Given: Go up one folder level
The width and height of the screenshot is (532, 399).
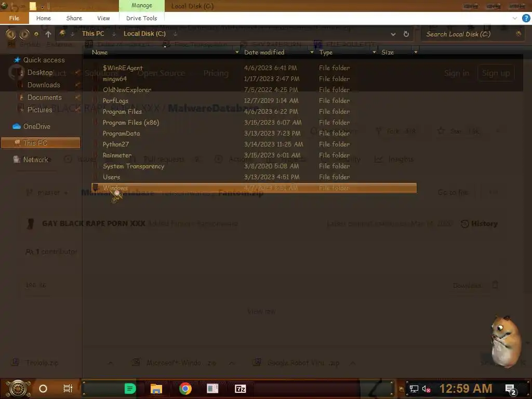Looking at the screenshot, I should (48, 34).
